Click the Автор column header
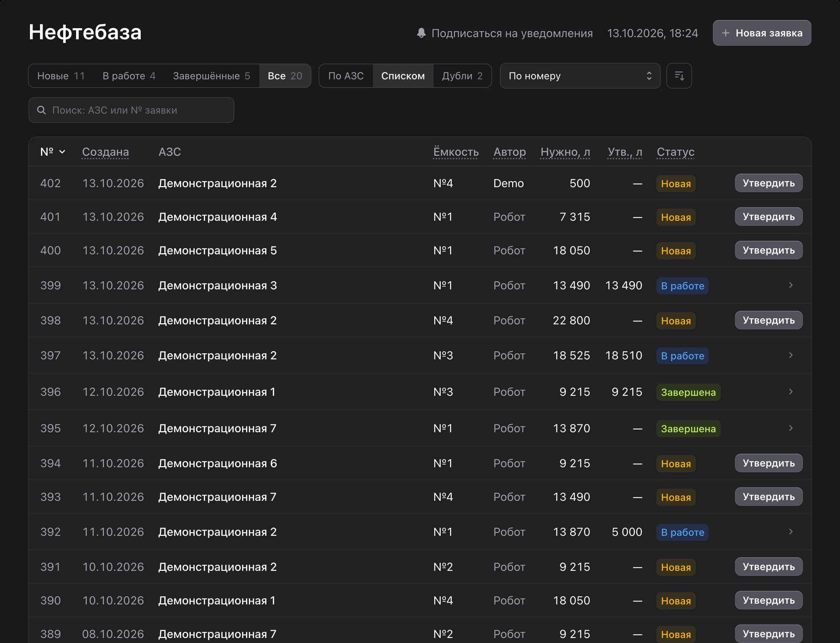Viewport: 840px width, 643px height. 509,152
